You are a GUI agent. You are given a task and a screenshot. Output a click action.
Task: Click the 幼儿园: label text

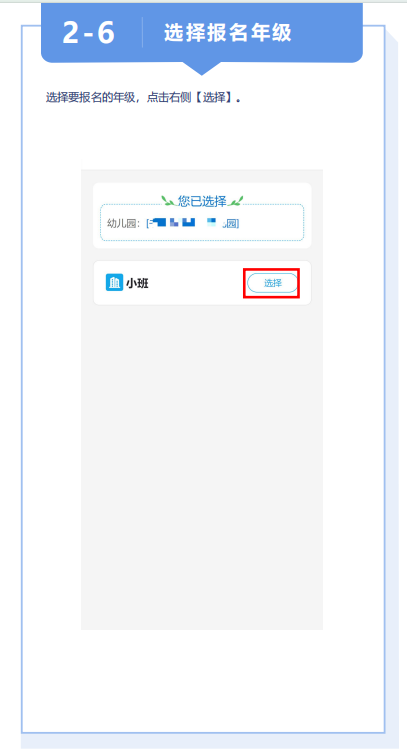point(124,224)
